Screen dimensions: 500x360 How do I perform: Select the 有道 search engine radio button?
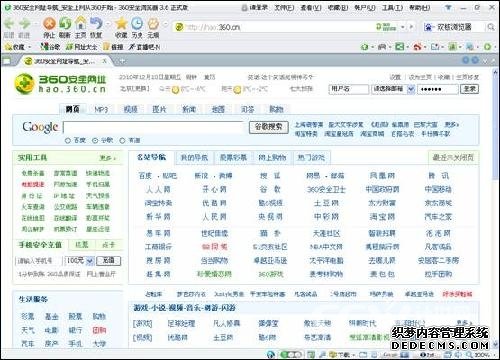122,141
